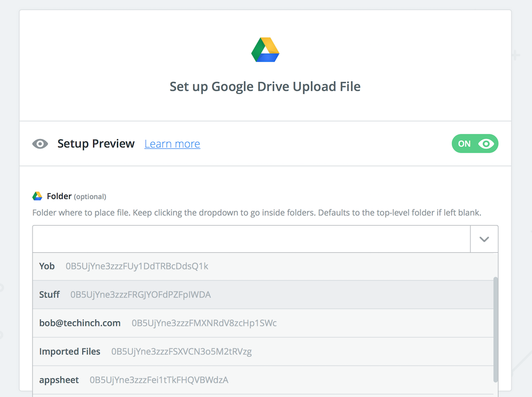Turn off the Setup Preview ON toggle
This screenshot has height=397, width=532.
click(x=475, y=144)
